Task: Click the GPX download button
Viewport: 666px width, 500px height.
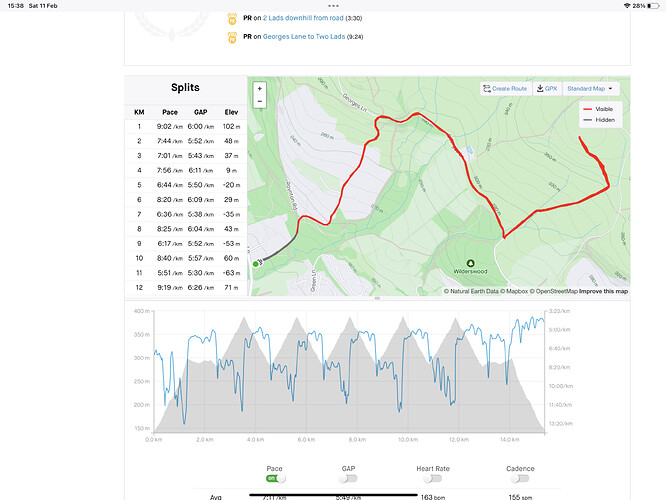Action: [x=546, y=89]
